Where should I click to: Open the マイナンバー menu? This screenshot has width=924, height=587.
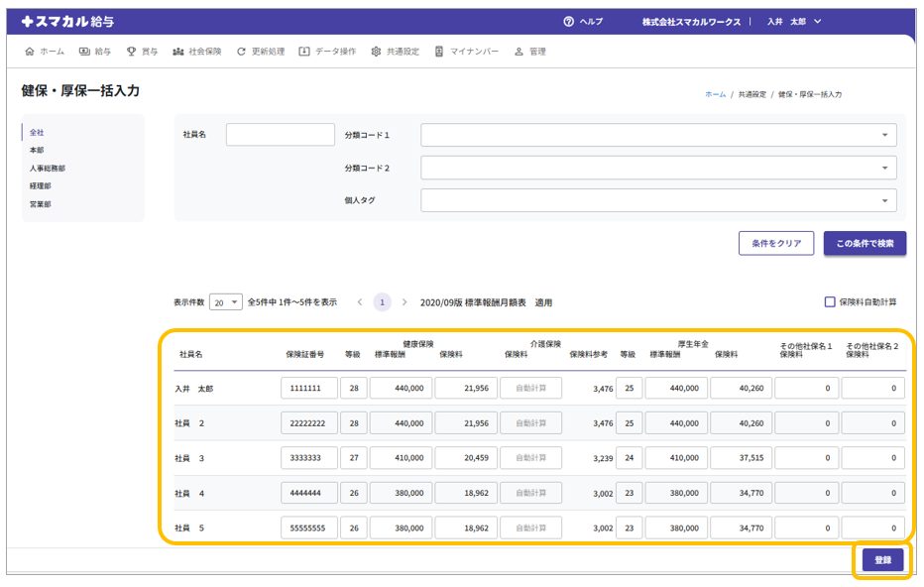click(466, 52)
